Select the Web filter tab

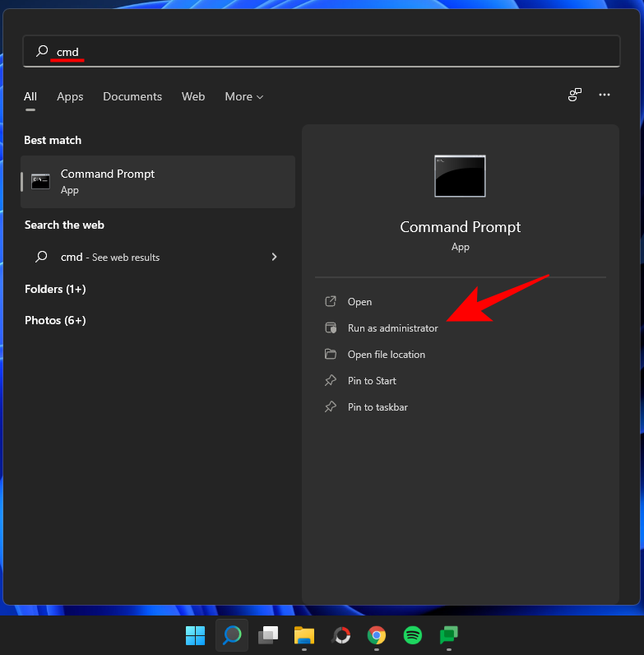[x=193, y=97]
